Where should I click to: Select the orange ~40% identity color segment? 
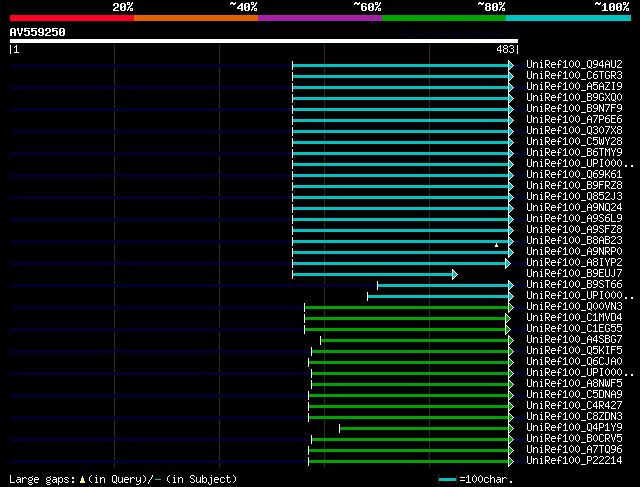pos(196,18)
